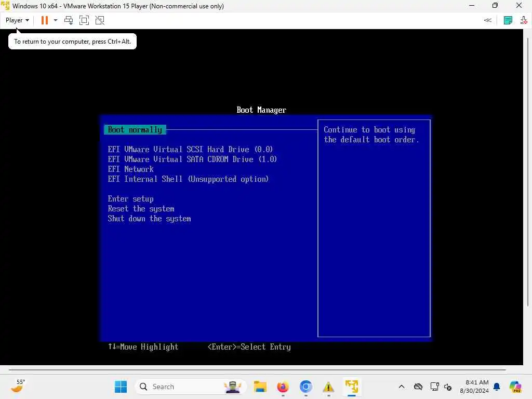Click the Move Highlight hint text
The height and width of the screenshot is (399, 532).
[x=143, y=347]
